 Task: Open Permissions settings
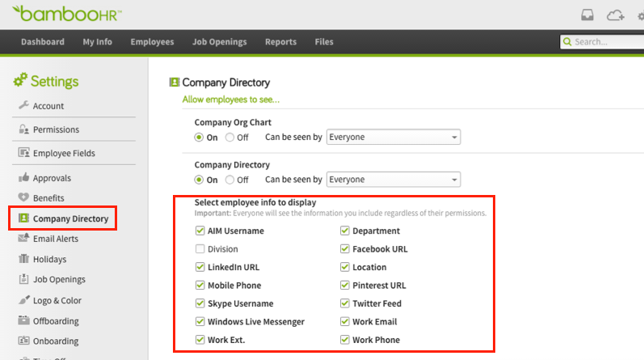pos(56,129)
